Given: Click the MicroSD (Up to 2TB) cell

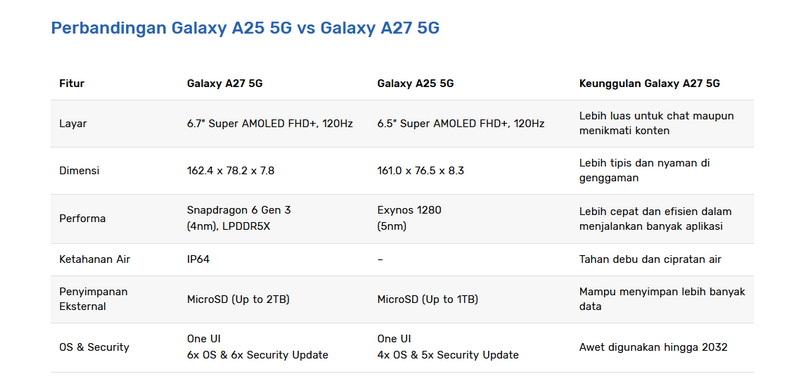Looking at the screenshot, I should point(238,299).
